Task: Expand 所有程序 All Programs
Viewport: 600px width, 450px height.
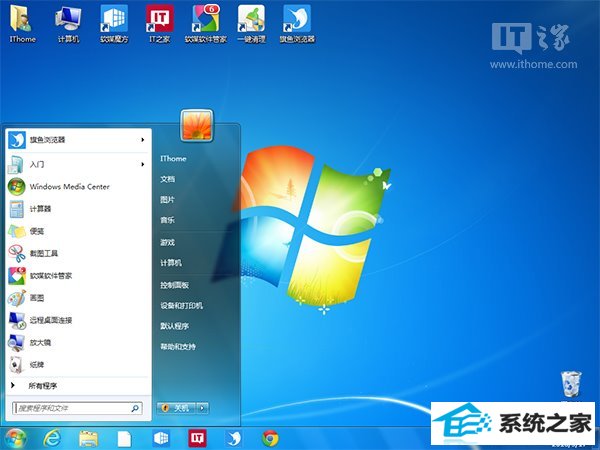Action: tap(78, 386)
